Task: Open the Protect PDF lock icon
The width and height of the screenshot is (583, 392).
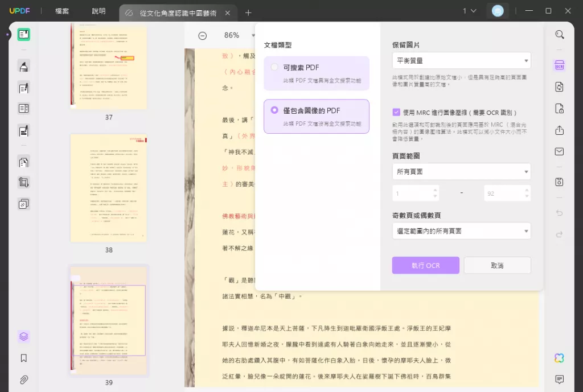Action: 560,109
